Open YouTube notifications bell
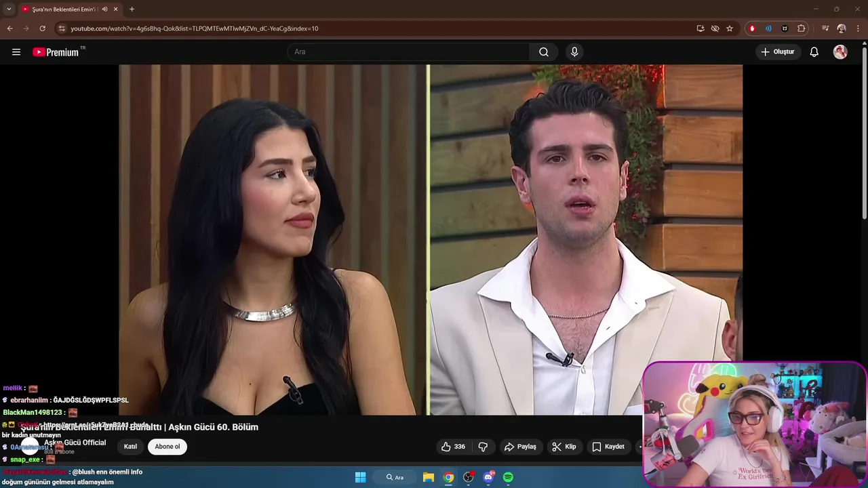Image resolution: width=868 pixels, height=488 pixels. (814, 52)
